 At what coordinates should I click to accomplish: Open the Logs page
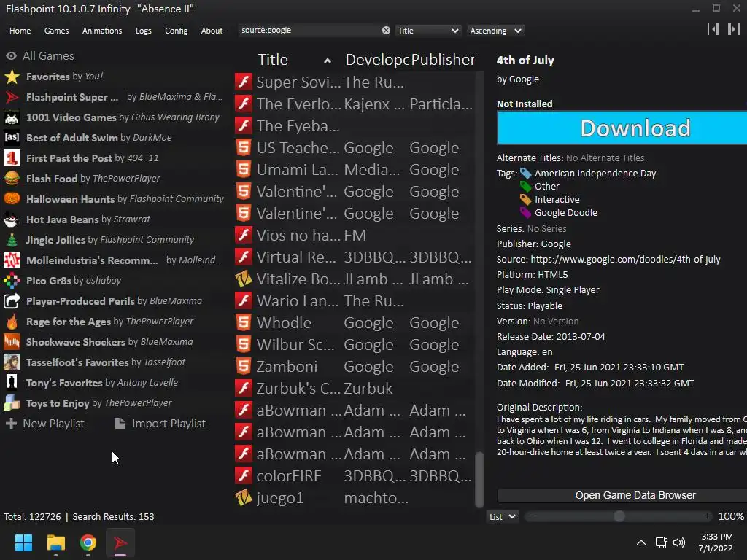(144, 31)
